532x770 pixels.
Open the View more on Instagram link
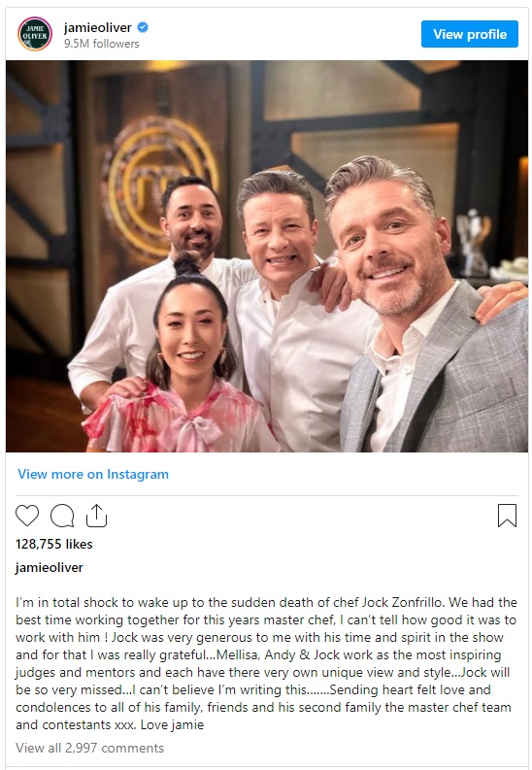pos(93,474)
